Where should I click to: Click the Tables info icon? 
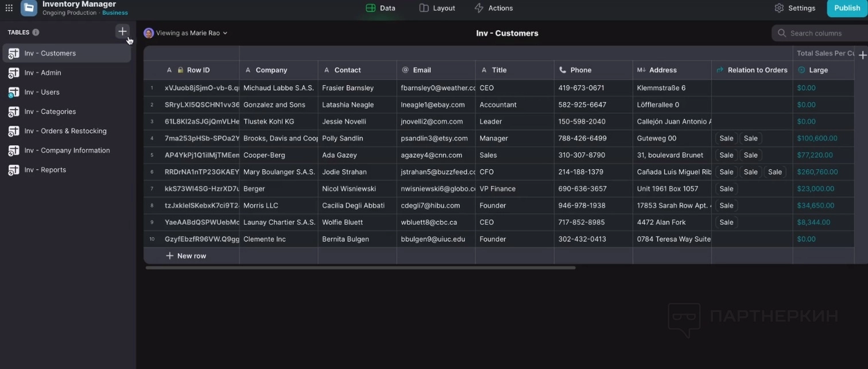(x=36, y=33)
